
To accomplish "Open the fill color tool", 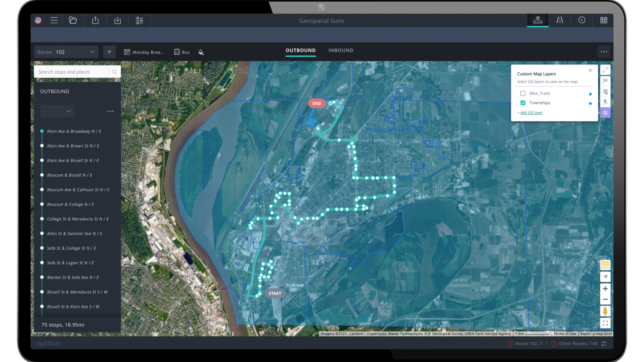I will click(201, 52).
